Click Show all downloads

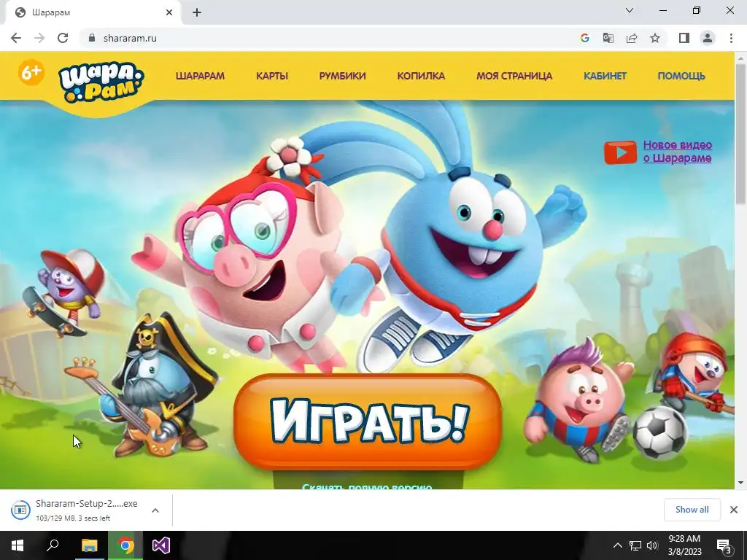coord(692,510)
